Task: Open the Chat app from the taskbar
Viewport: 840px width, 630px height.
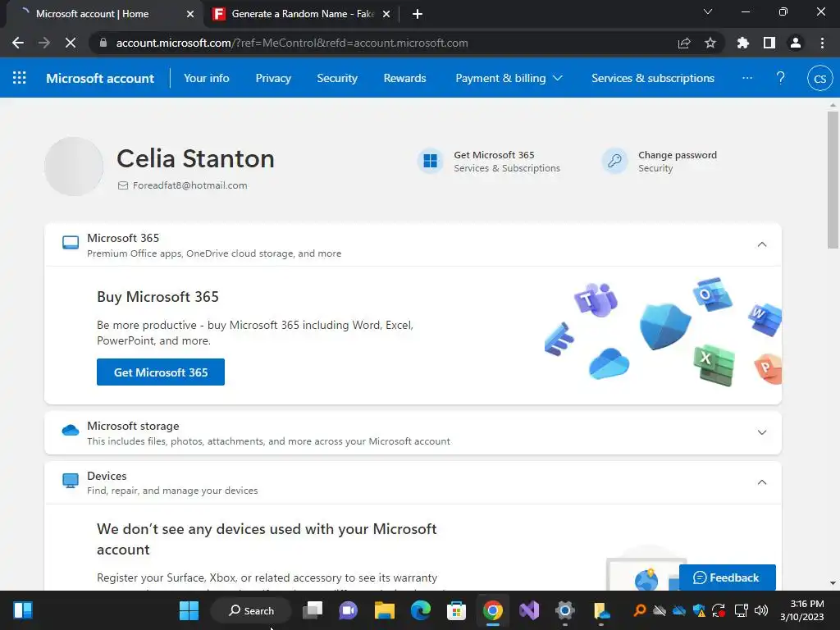Action: [x=348, y=610]
